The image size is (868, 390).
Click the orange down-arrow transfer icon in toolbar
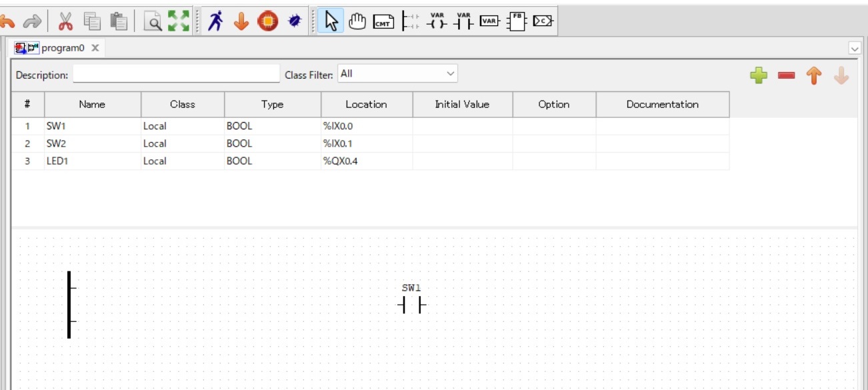(241, 22)
